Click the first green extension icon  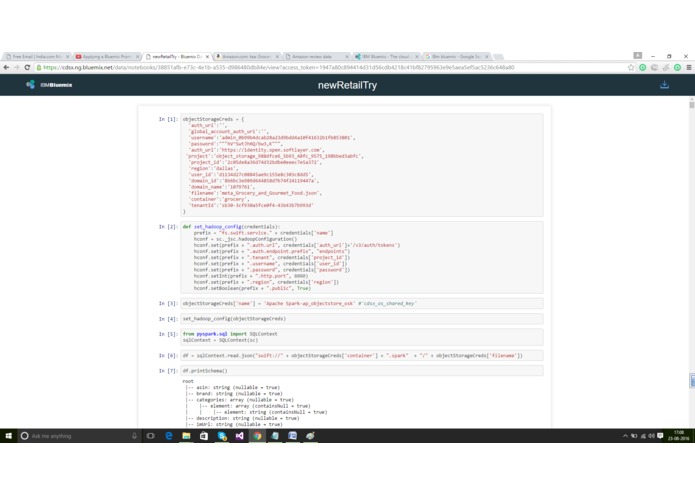point(643,67)
